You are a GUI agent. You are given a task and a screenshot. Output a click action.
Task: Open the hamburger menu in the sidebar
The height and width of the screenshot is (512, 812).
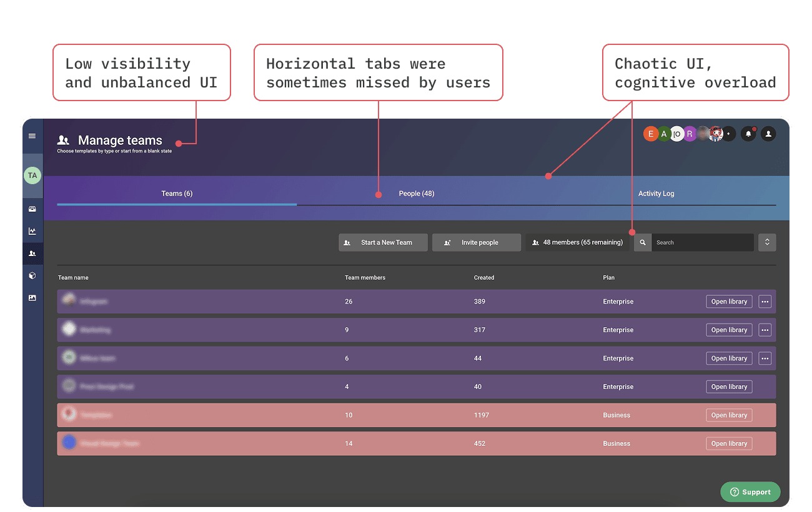pos(32,136)
